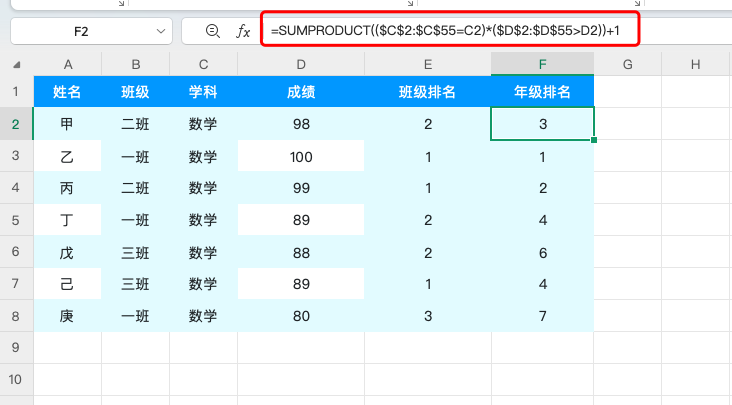
Task: Click the 成绩 header cell
Action: tap(301, 92)
